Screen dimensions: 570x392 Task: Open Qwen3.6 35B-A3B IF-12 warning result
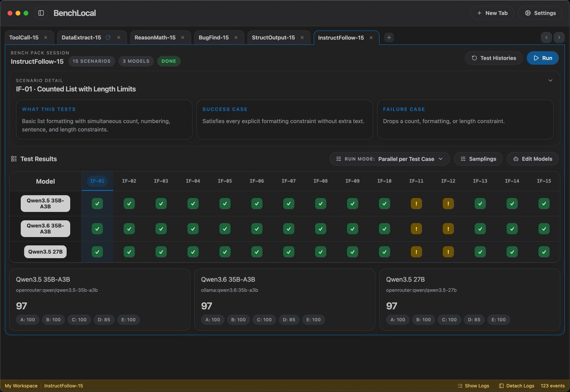pyautogui.click(x=448, y=229)
